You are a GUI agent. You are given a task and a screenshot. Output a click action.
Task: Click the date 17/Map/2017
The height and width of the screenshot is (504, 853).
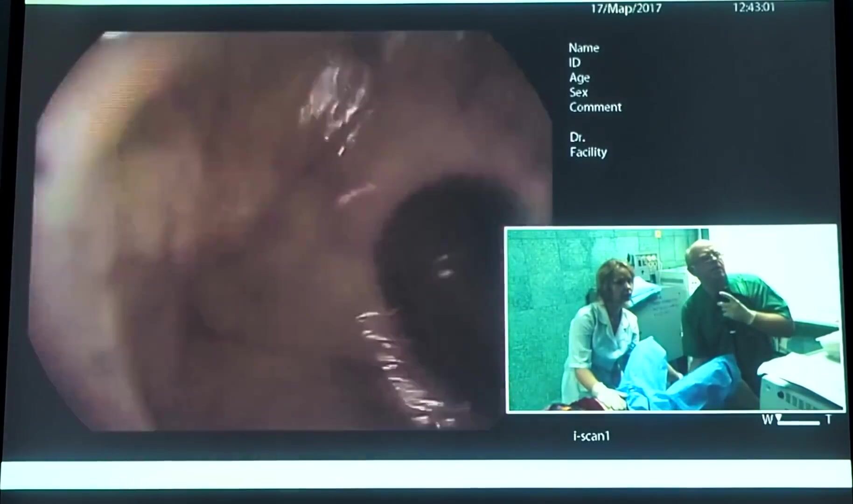[626, 8]
